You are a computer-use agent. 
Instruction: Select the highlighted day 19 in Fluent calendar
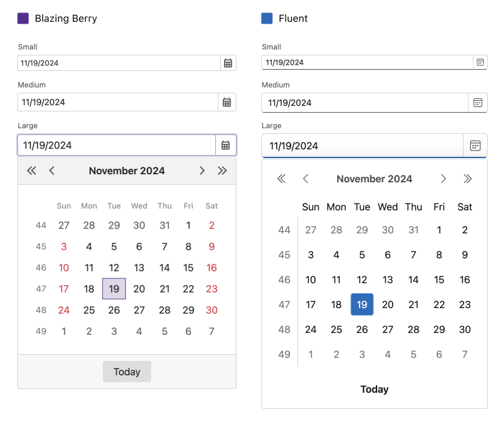(x=362, y=304)
